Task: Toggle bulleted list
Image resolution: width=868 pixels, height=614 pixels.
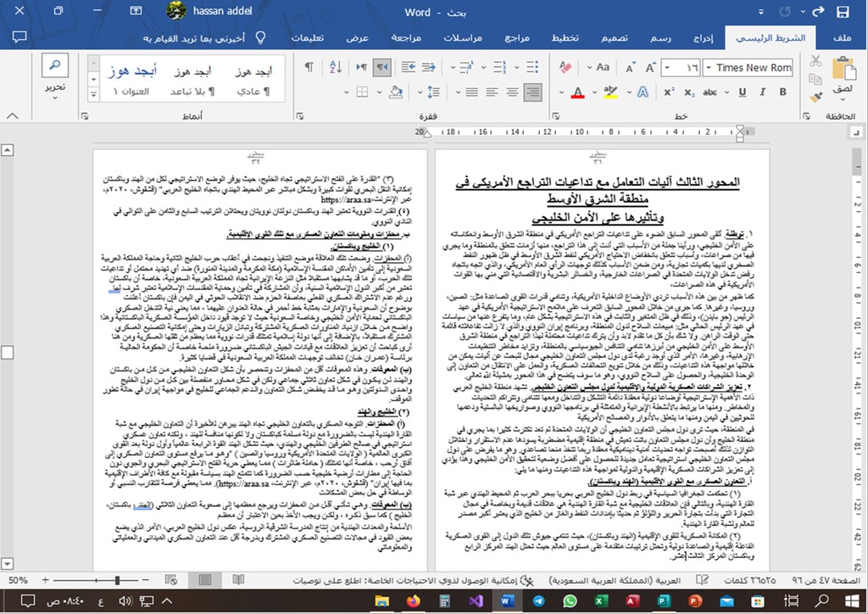Action: pyautogui.click(x=532, y=68)
